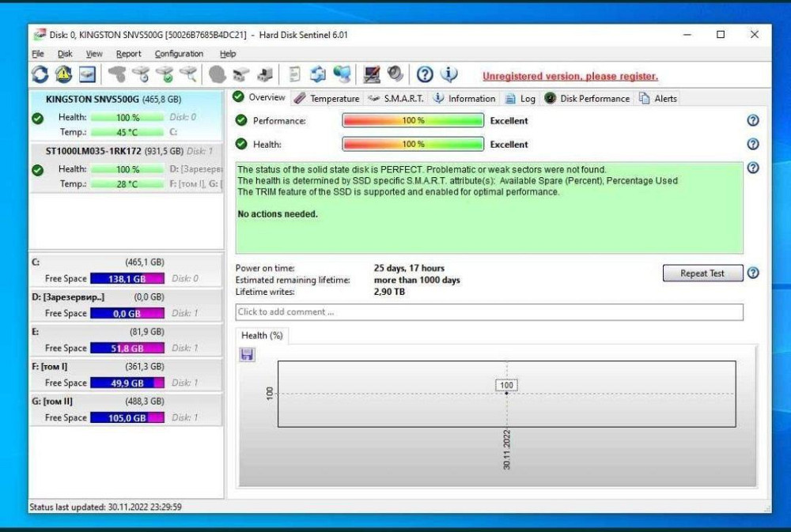Click the 'Click to add comment' field
The width and height of the screenshot is (791, 532).
click(489, 312)
